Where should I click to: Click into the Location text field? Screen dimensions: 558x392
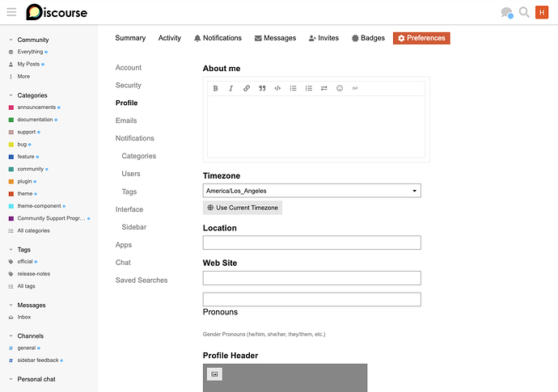[x=311, y=242]
